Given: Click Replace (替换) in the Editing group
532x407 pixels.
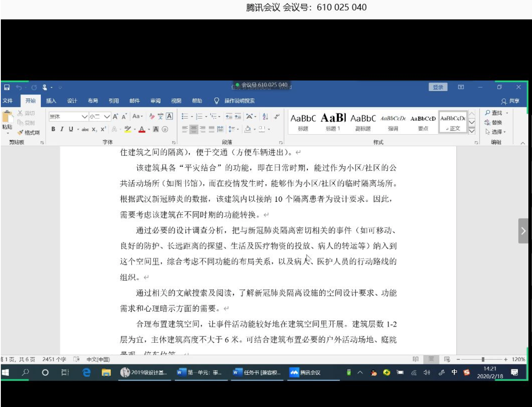Looking at the screenshot, I should pyautogui.click(x=496, y=122).
